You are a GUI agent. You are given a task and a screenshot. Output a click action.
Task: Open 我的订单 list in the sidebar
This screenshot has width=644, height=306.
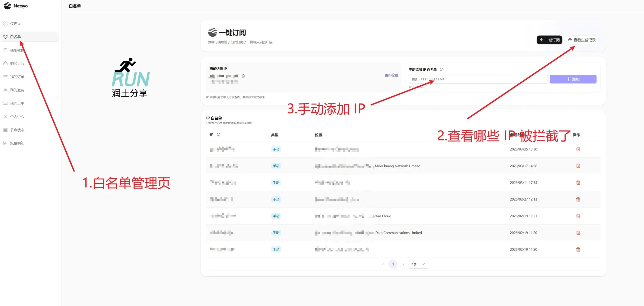pos(17,77)
